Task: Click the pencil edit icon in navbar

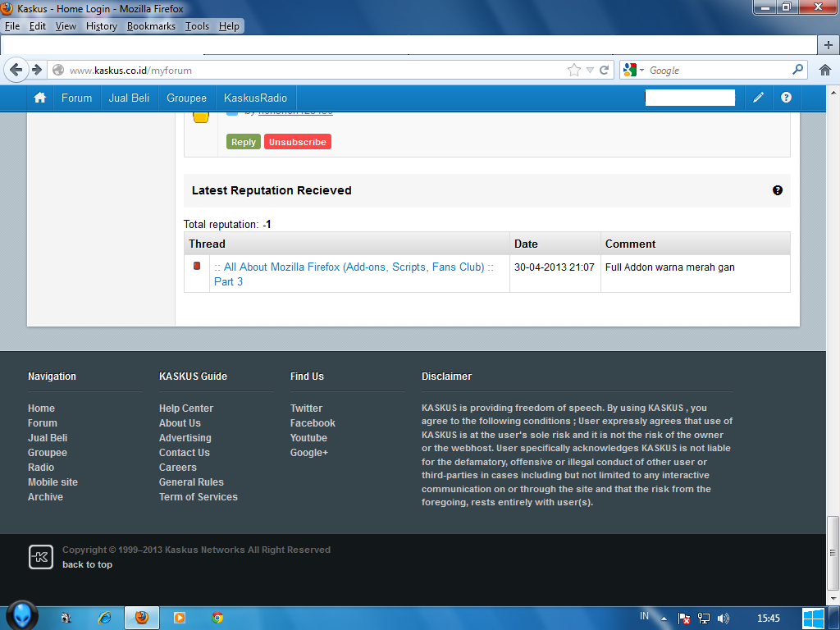Action: click(759, 98)
